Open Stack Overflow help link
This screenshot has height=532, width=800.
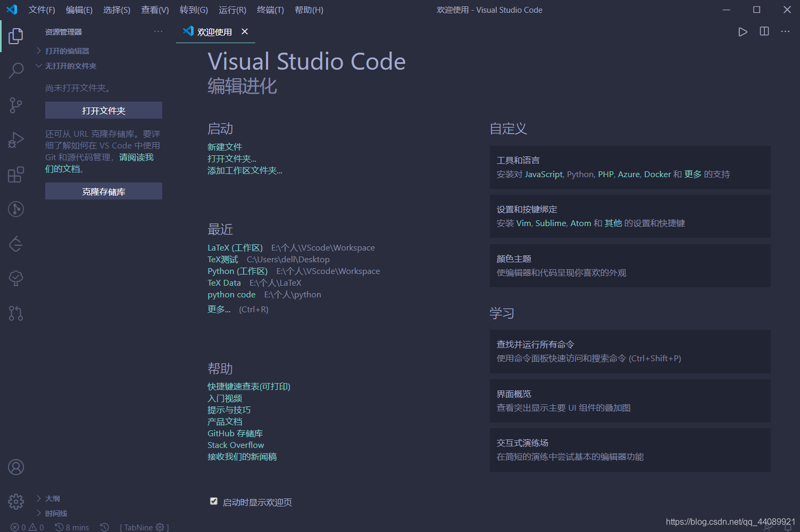click(x=236, y=445)
